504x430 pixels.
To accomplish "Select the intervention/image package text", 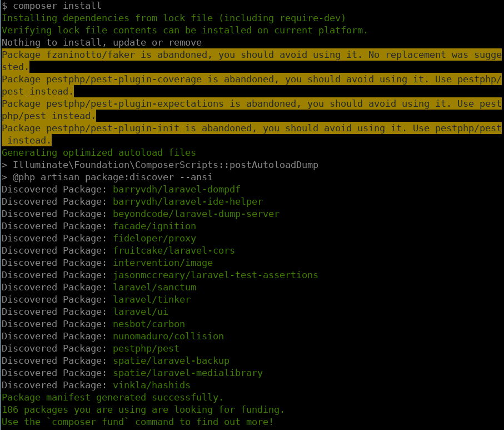I will coord(163,263).
